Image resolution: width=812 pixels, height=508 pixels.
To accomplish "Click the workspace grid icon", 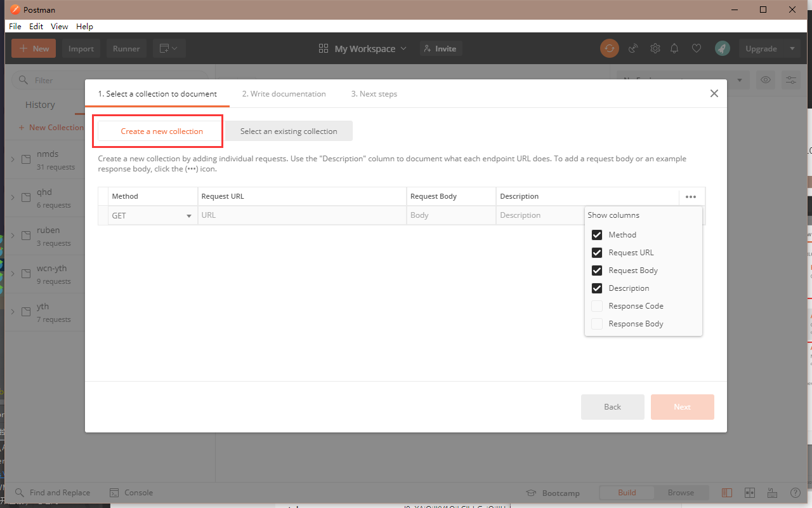I will [324, 49].
